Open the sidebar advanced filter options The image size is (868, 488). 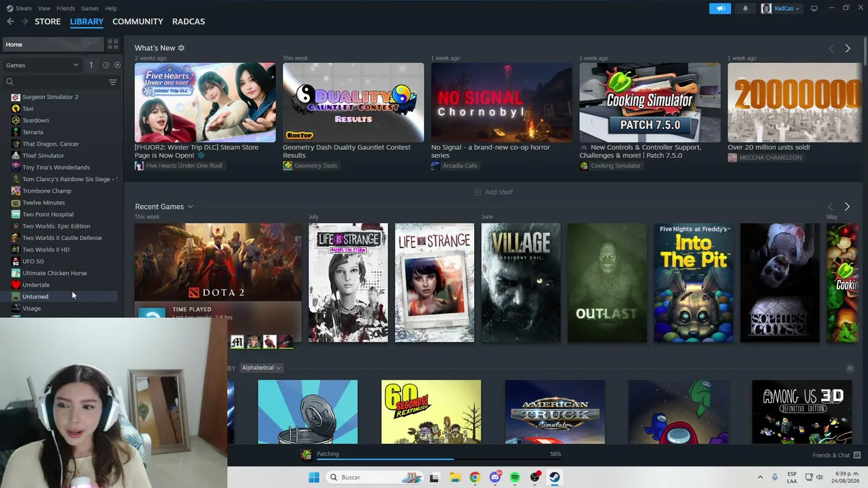coord(113,82)
